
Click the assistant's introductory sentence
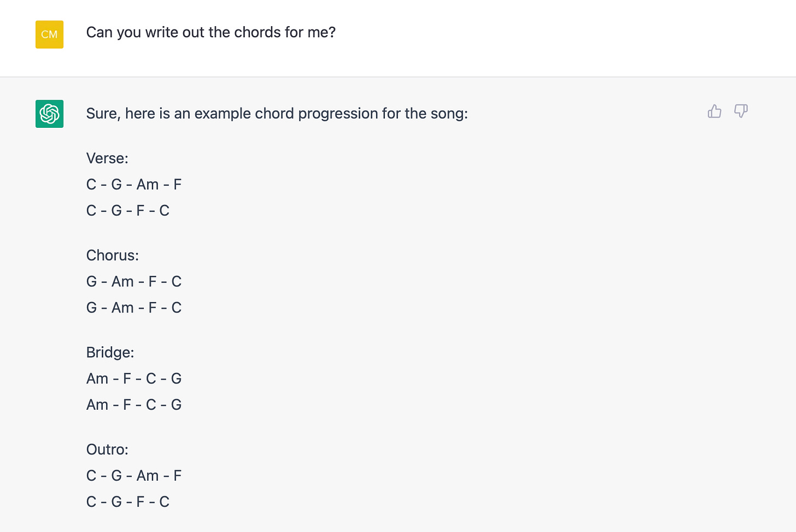click(x=277, y=113)
